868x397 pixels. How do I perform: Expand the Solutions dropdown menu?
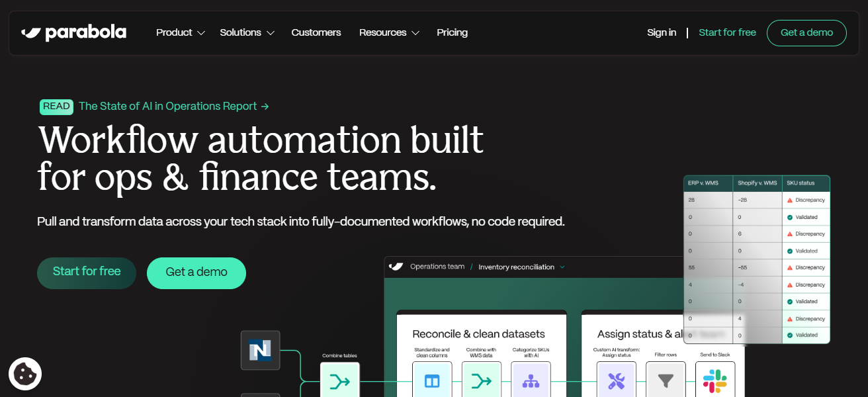pyautogui.click(x=247, y=32)
